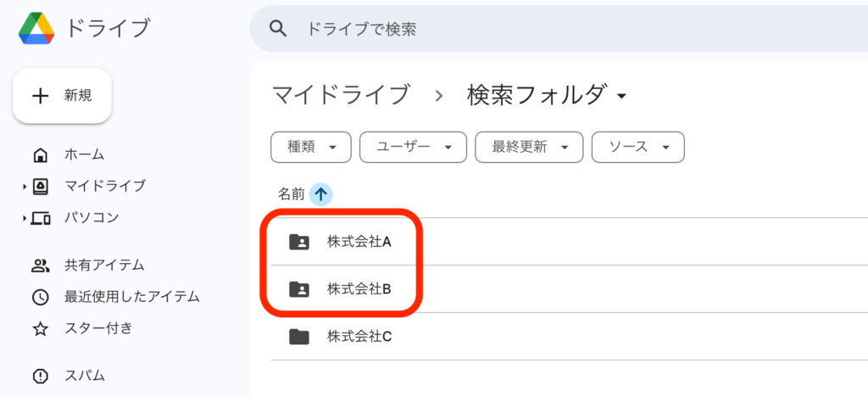This screenshot has width=868, height=397.
Task: Open the 種類 filter dropdown
Action: tap(311, 147)
